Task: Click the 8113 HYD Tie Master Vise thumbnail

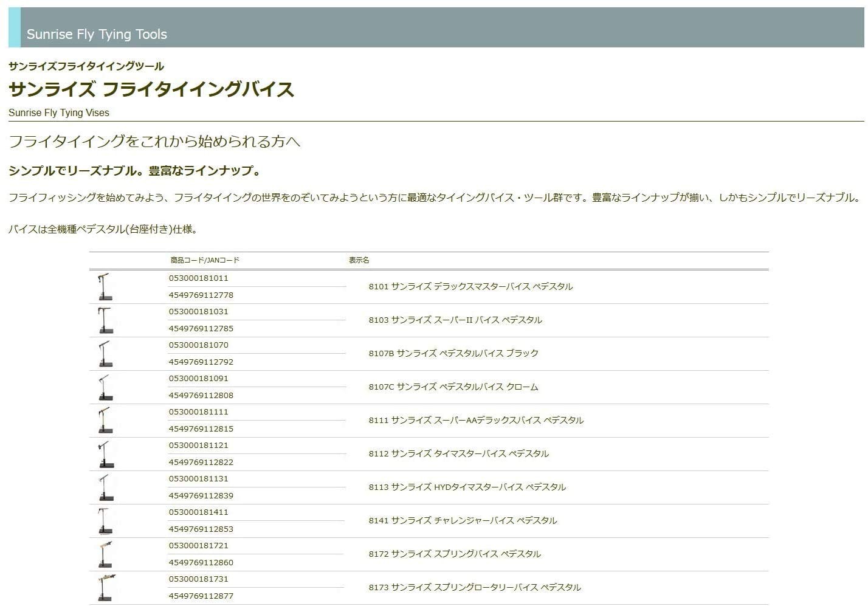Action: 105,487
